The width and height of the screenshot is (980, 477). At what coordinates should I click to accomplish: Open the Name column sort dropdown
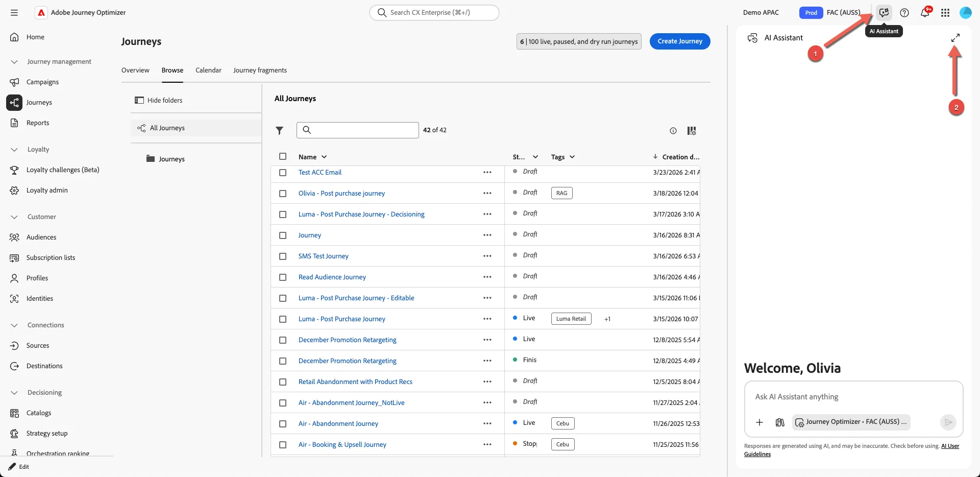[x=324, y=157]
